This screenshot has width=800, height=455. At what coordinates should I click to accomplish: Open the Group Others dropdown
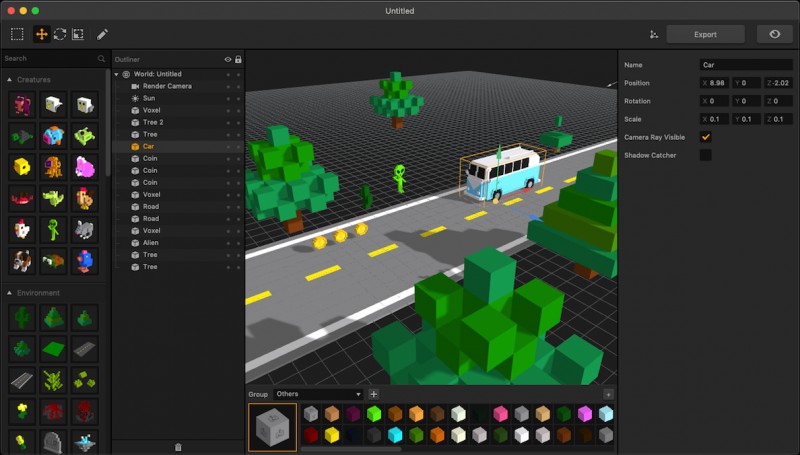pyautogui.click(x=318, y=394)
